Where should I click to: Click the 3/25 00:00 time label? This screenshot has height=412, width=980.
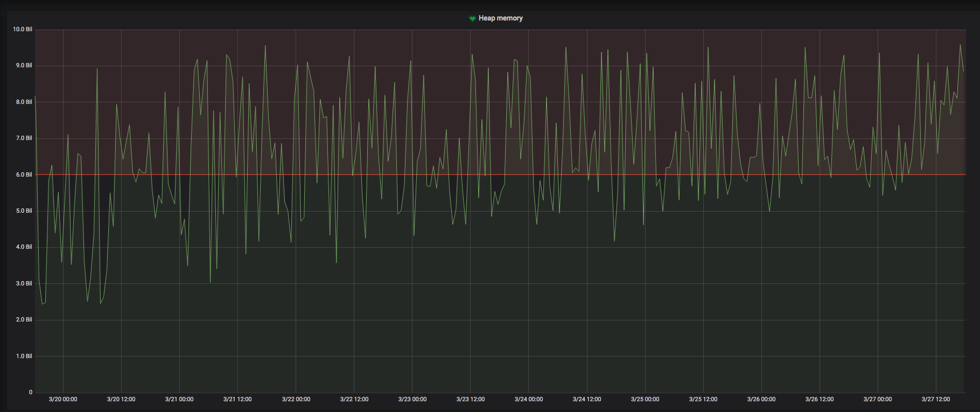point(645,399)
